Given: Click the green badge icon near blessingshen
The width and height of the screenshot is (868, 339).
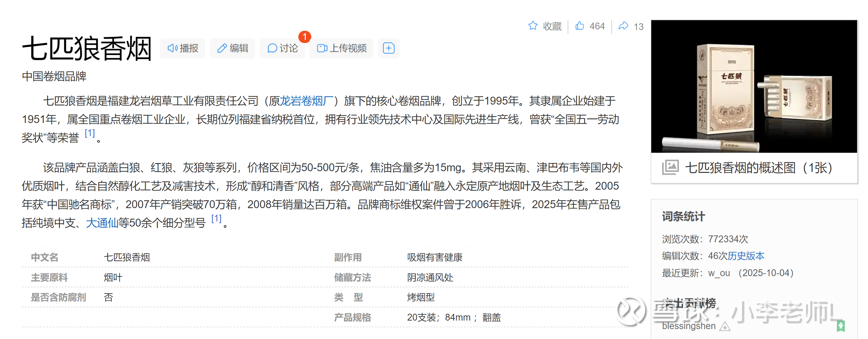Looking at the screenshot, I should point(841,326).
